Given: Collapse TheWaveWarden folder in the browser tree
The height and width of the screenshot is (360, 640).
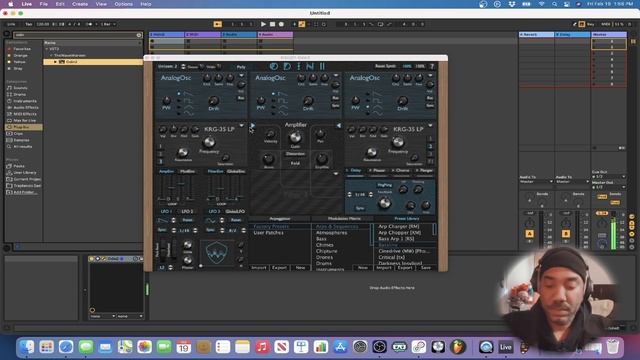Looking at the screenshot, I should tap(51, 55).
